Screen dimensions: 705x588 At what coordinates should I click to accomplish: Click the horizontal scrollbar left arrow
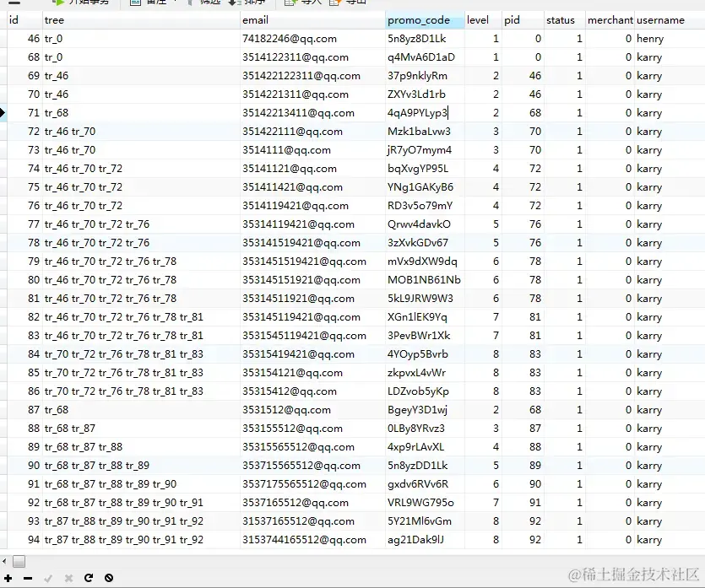click(4, 561)
